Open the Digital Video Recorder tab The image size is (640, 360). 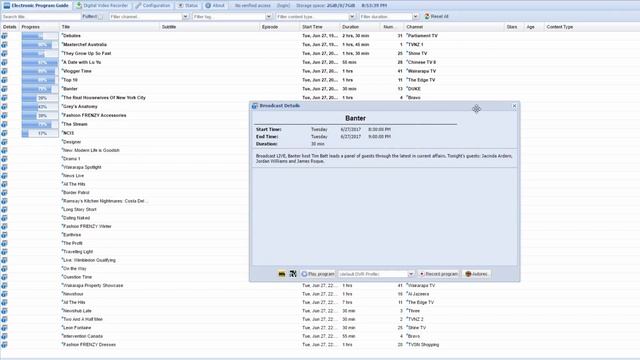coord(102,6)
